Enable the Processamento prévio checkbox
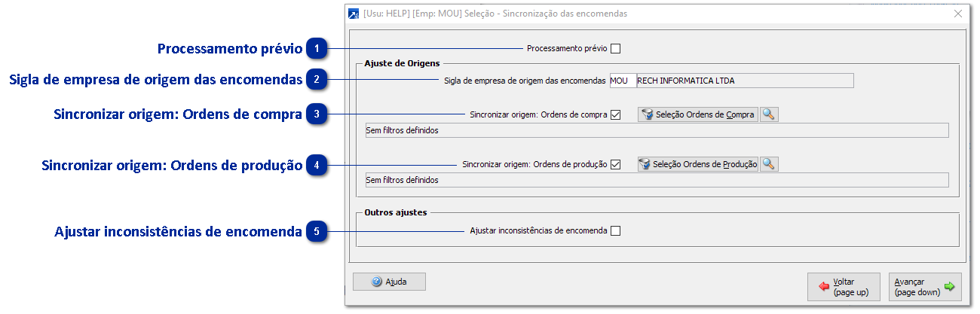Image resolution: width=980 pixels, height=314 pixels. coord(615,49)
